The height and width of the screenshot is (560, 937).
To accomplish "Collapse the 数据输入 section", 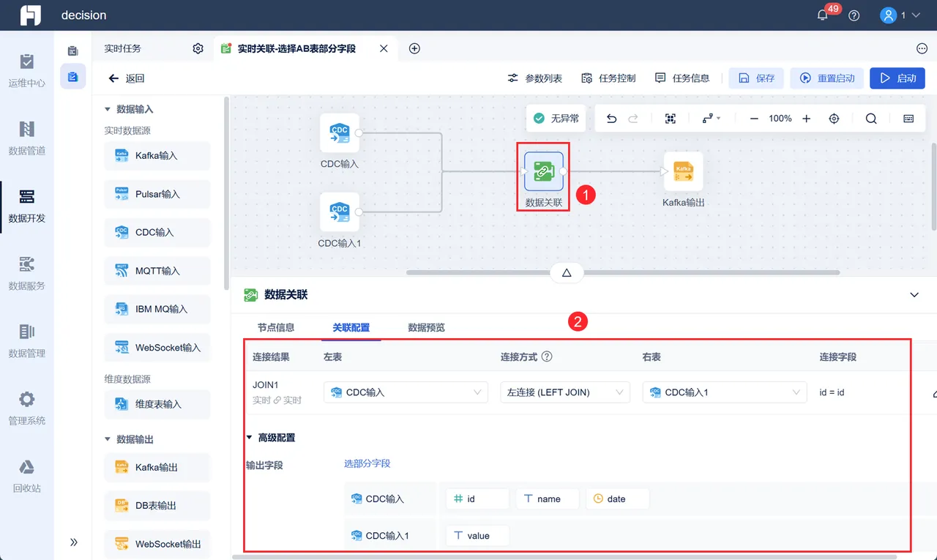I will pyautogui.click(x=108, y=109).
